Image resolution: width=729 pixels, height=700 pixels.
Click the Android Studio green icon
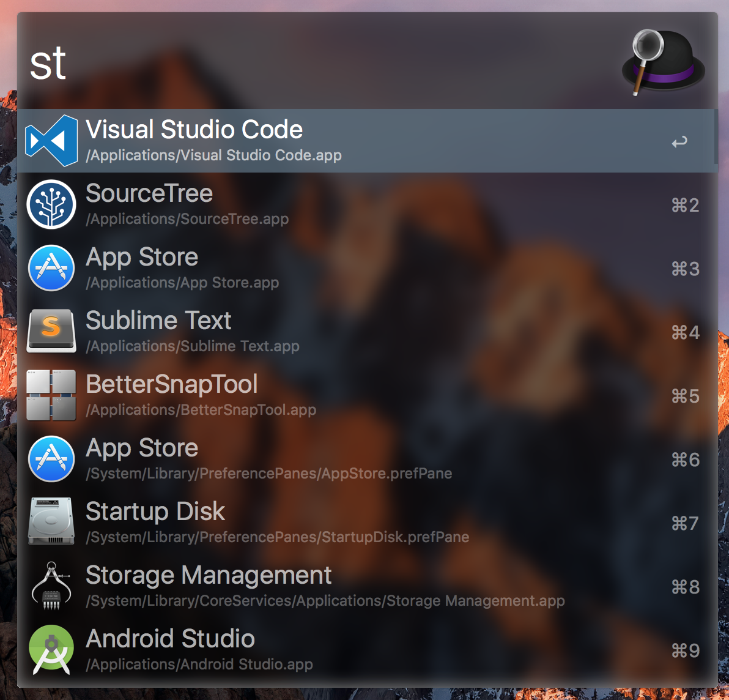point(51,650)
